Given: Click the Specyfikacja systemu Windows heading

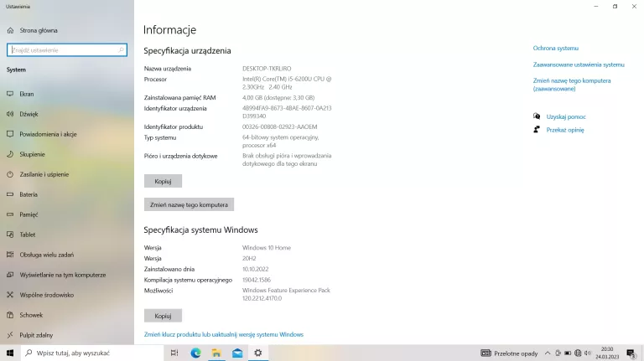Looking at the screenshot, I should tap(201, 229).
